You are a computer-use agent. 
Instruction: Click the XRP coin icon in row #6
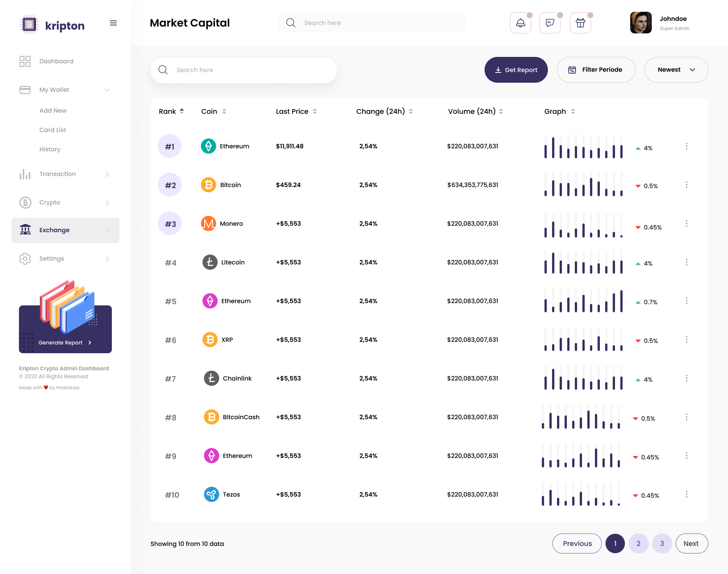(210, 340)
